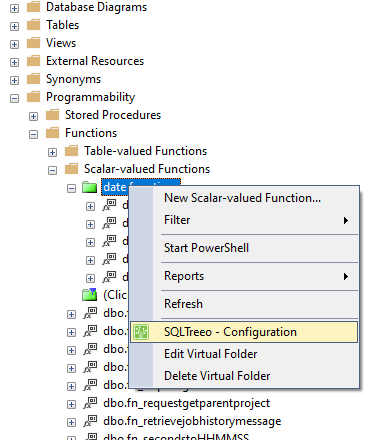Image resolution: width=387 pixels, height=440 pixels.
Task: Click the Stored Procedures folder icon
Action: coord(52,114)
